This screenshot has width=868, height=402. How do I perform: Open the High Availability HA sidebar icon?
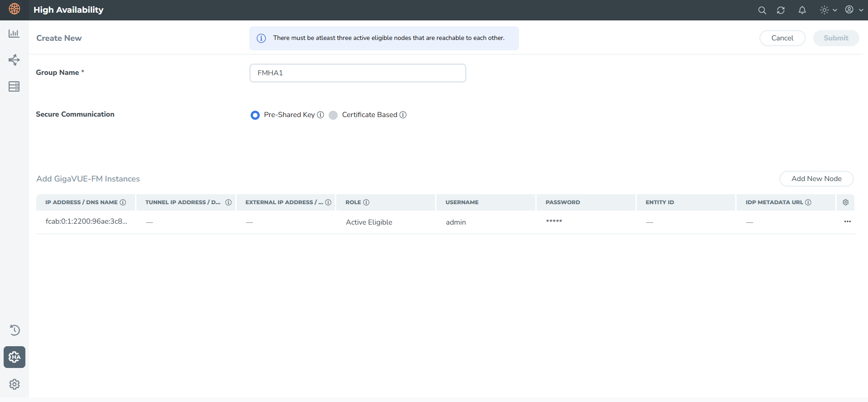(15, 357)
